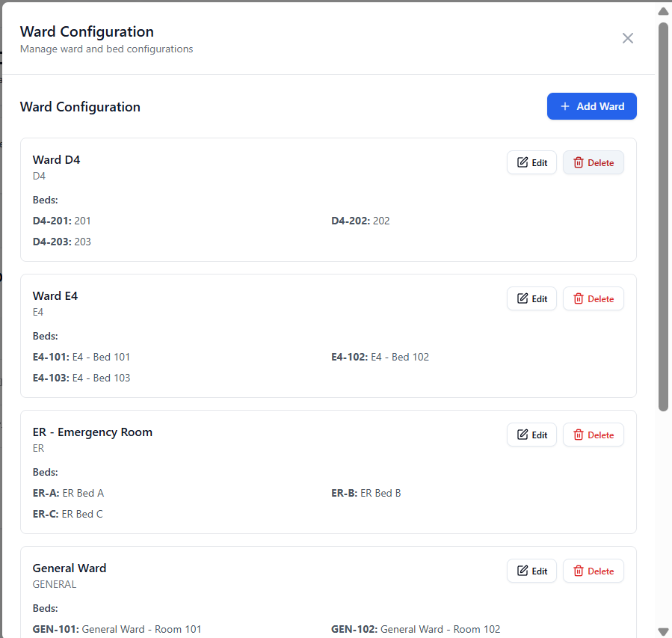
Task: Click bed entry D4-202
Action: click(x=360, y=221)
